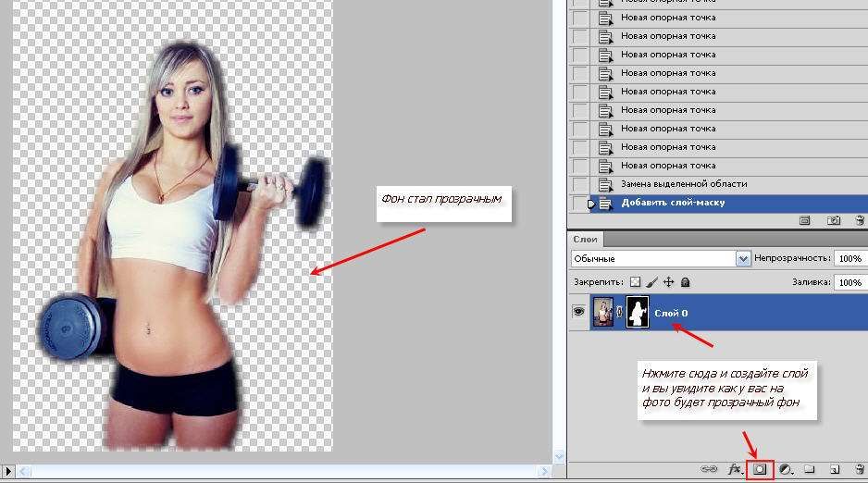868x483 pixels.
Task: Toggle the lock all padlock in Закрепить
Action: tap(685, 282)
